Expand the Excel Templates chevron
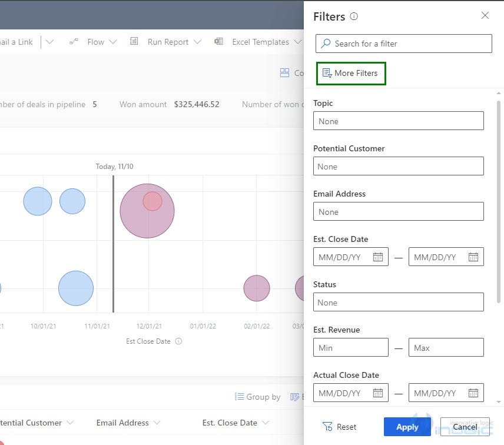Viewport: 504px width, 445px height. pos(298,42)
